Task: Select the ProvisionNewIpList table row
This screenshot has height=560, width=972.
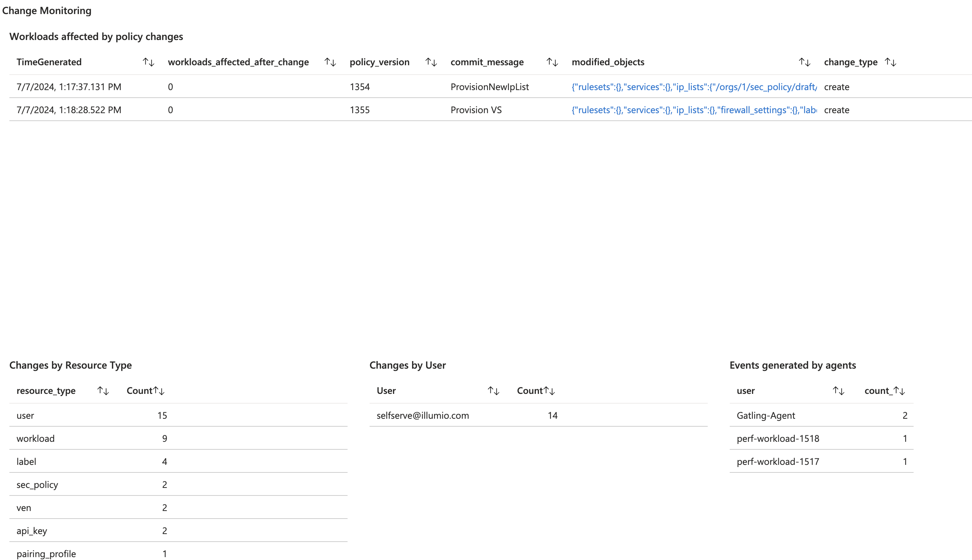Action: [x=269, y=86]
